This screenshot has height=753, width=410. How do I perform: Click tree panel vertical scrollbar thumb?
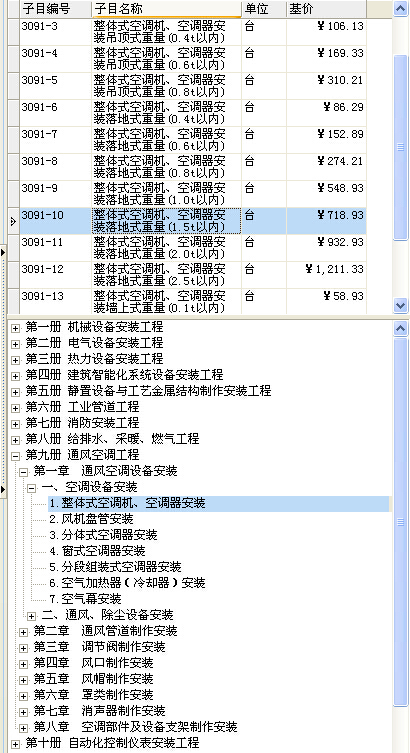tap(400, 522)
